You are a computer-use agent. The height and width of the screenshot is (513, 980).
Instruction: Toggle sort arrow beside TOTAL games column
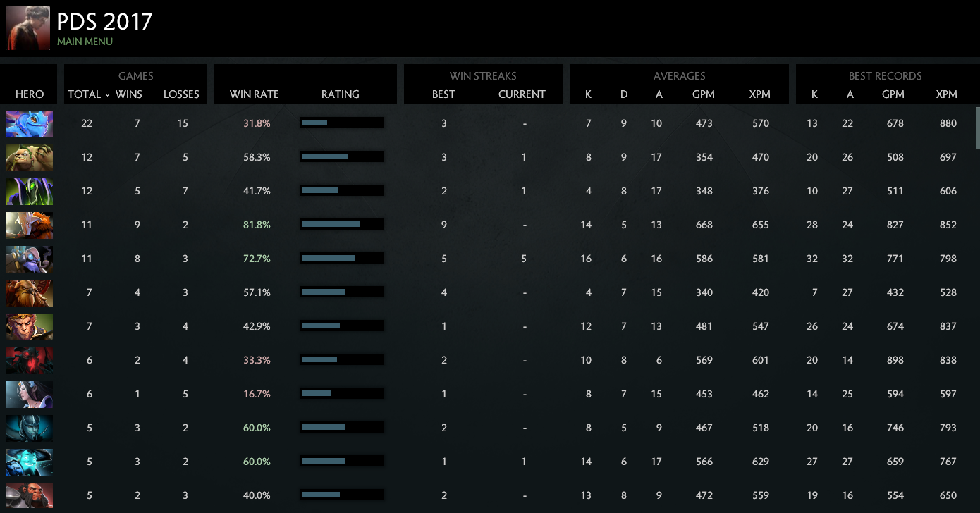(107, 94)
